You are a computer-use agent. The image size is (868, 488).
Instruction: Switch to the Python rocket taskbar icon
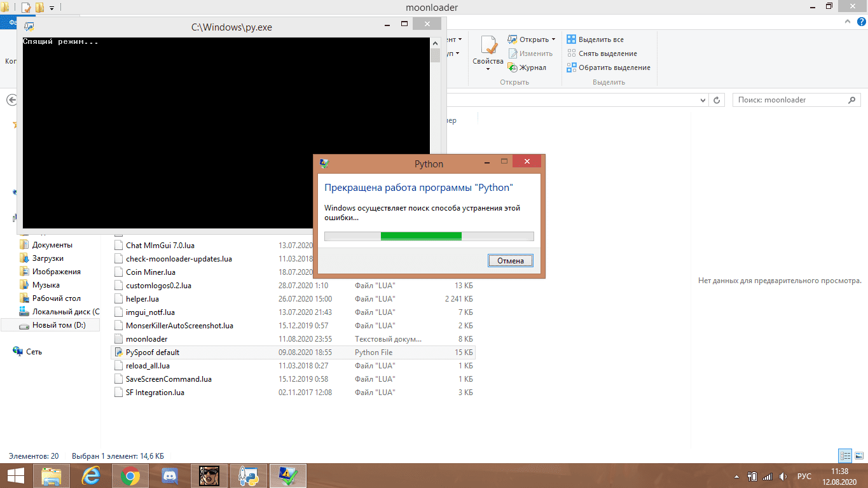[x=249, y=475]
